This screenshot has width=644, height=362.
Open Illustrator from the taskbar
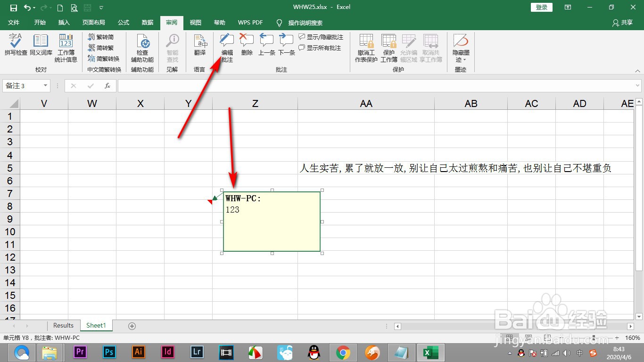[x=139, y=352]
